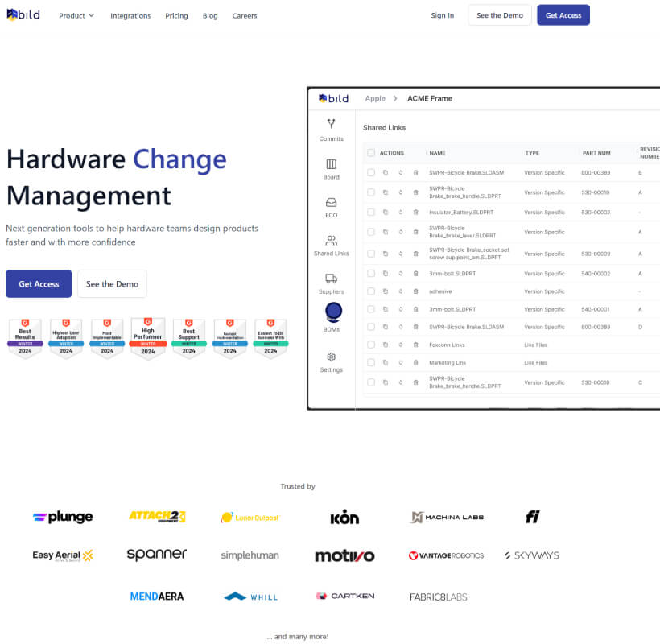Toggle the select-all checkbox in table header
The height and width of the screenshot is (644, 660).
(x=371, y=152)
